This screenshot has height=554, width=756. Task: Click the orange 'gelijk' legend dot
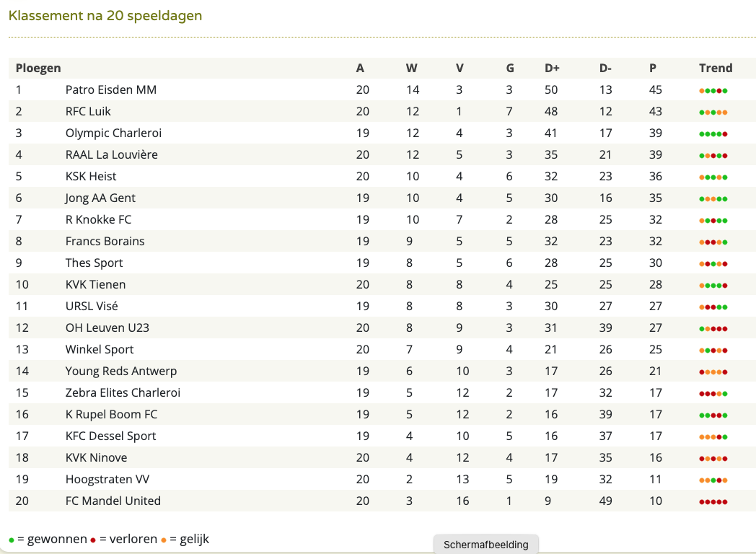point(164,540)
